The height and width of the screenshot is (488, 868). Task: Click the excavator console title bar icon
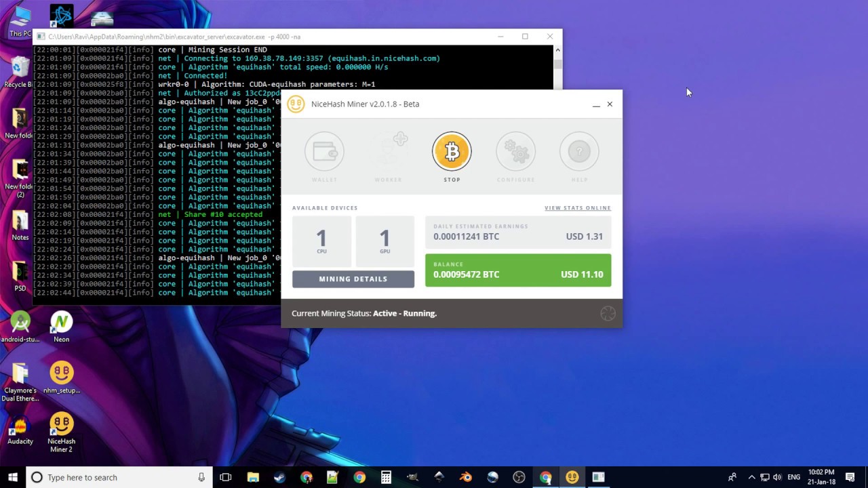click(x=41, y=37)
